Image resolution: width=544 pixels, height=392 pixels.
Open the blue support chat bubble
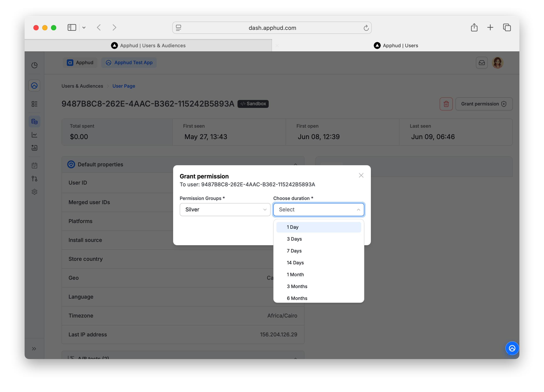[x=512, y=348]
